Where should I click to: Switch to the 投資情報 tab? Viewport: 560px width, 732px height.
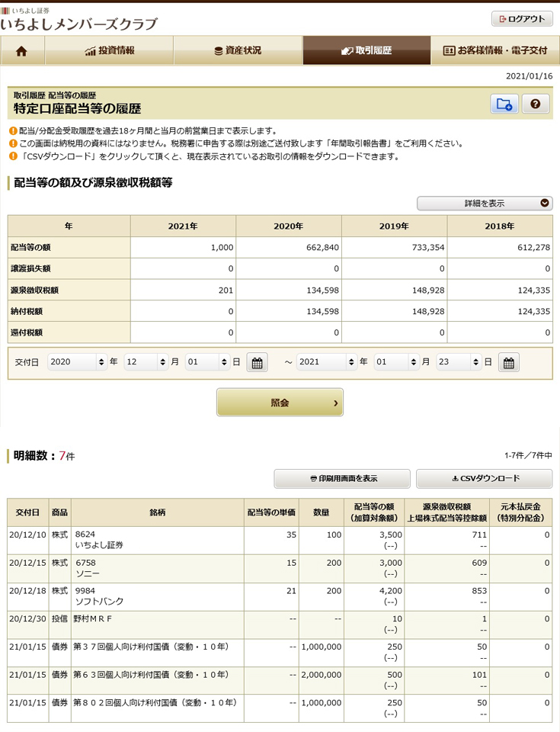coord(110,51)
